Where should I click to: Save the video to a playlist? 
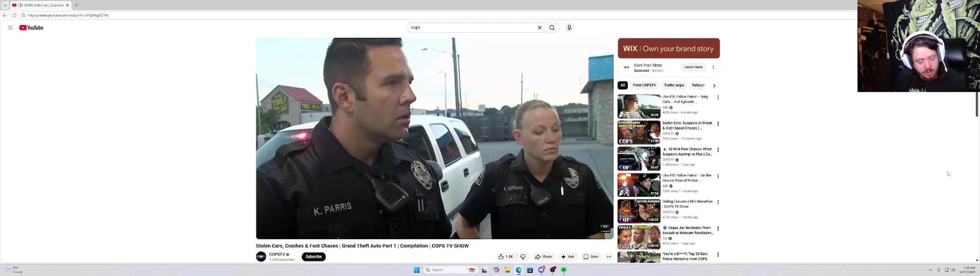tap(591, 257)
